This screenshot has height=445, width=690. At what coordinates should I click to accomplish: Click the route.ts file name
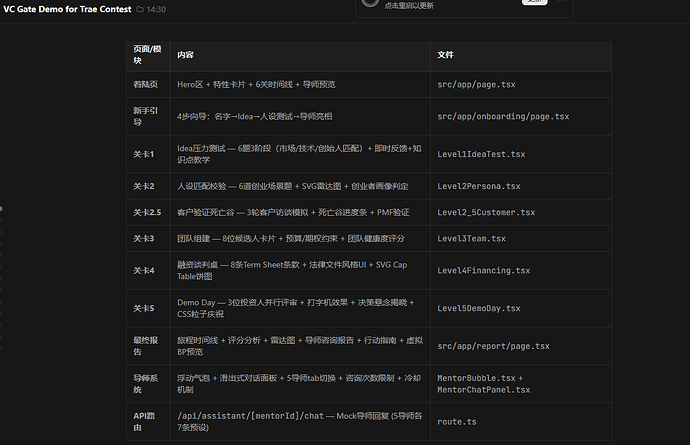(457, 422)
